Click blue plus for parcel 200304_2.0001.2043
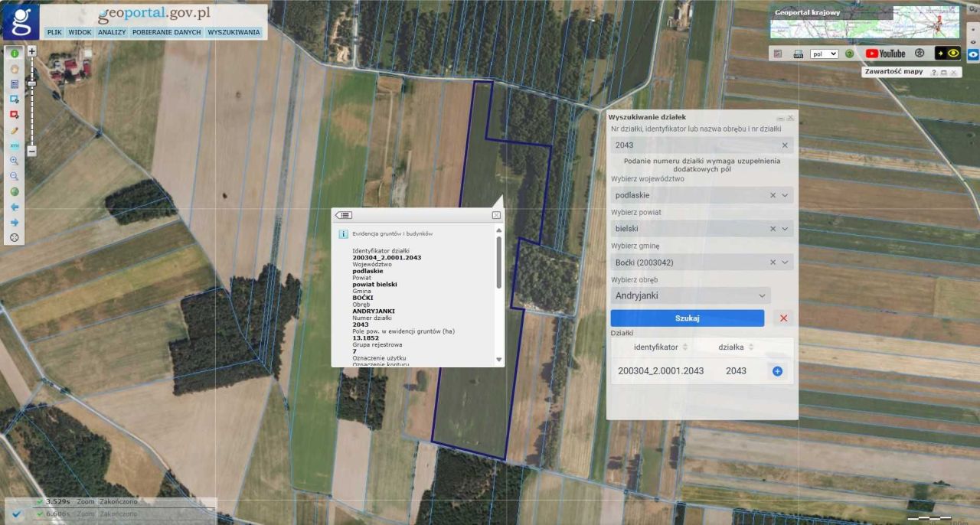The image size is (980, 525). click(x=777, y=371)
